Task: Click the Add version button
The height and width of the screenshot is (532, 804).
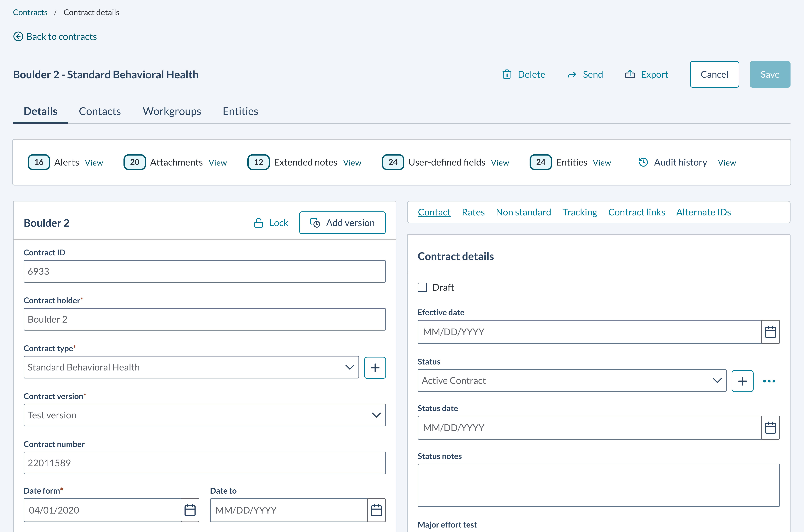Action: [342, 223]
